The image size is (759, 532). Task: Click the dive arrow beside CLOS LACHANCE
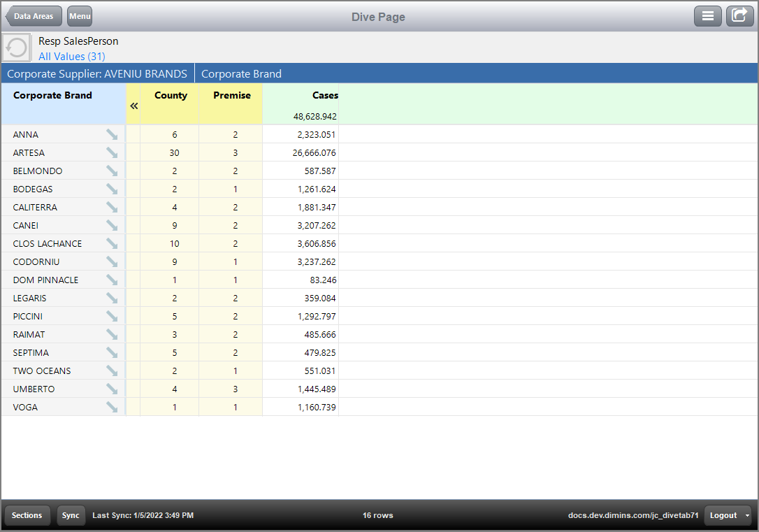point(112,244)
